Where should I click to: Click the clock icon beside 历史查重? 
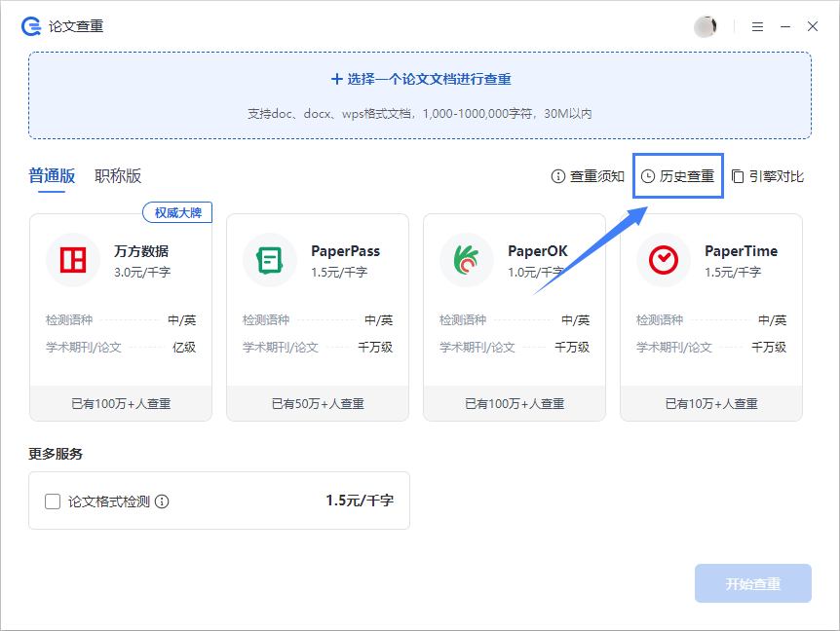tap(648, 176)
